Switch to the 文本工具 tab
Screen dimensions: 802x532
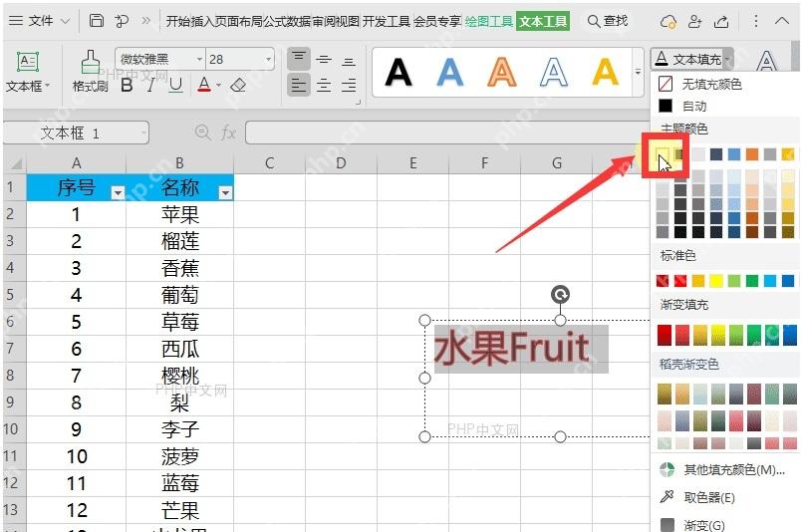click(x=543, y=22)
